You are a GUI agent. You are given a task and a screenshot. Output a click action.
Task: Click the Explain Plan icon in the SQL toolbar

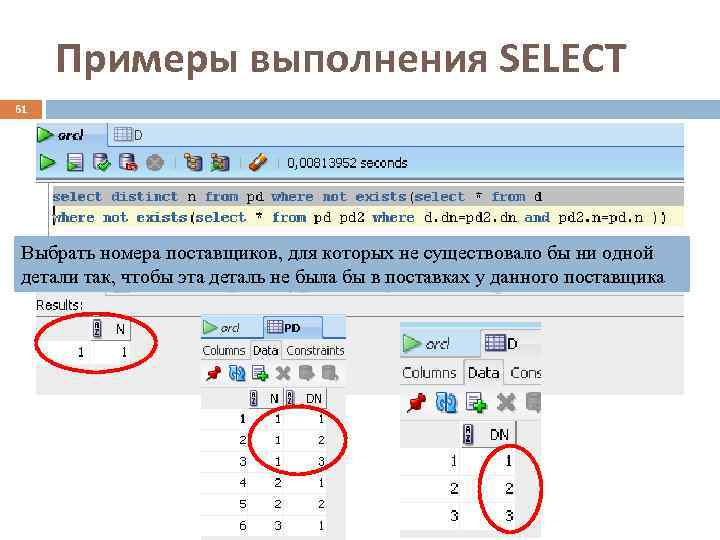(193, 163)
